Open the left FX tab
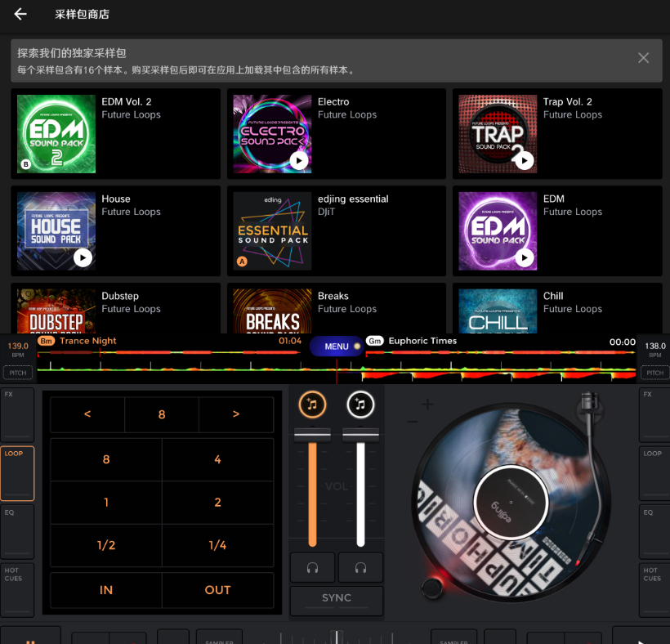This screenshot has width=670, height=644. click(x=17, y=414)
